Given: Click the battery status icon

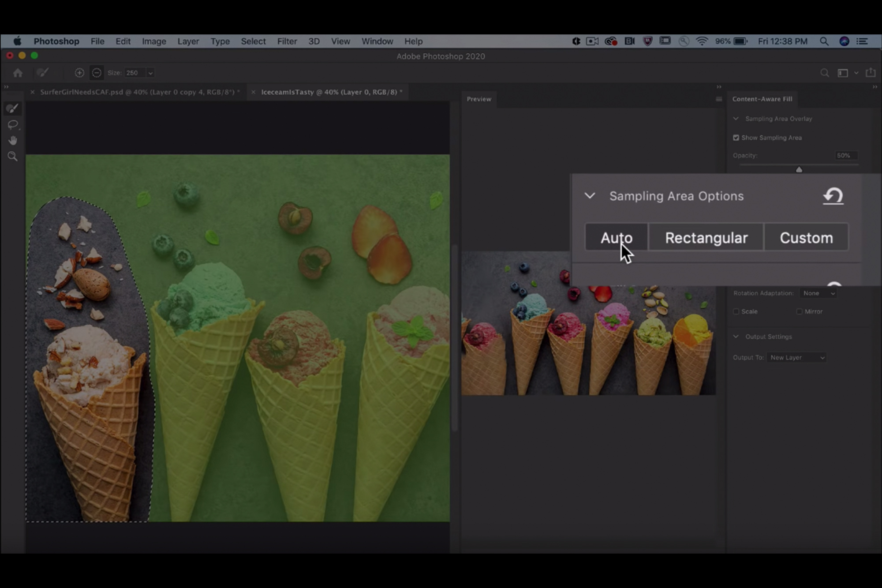Looking at the screenshot, I should coord(740,41).
